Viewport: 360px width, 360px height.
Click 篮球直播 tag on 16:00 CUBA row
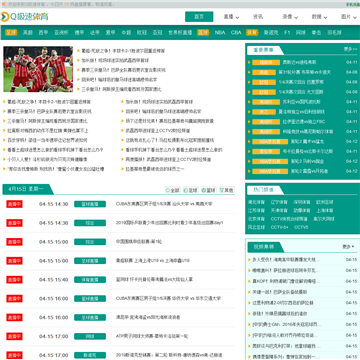pos(90,299)
